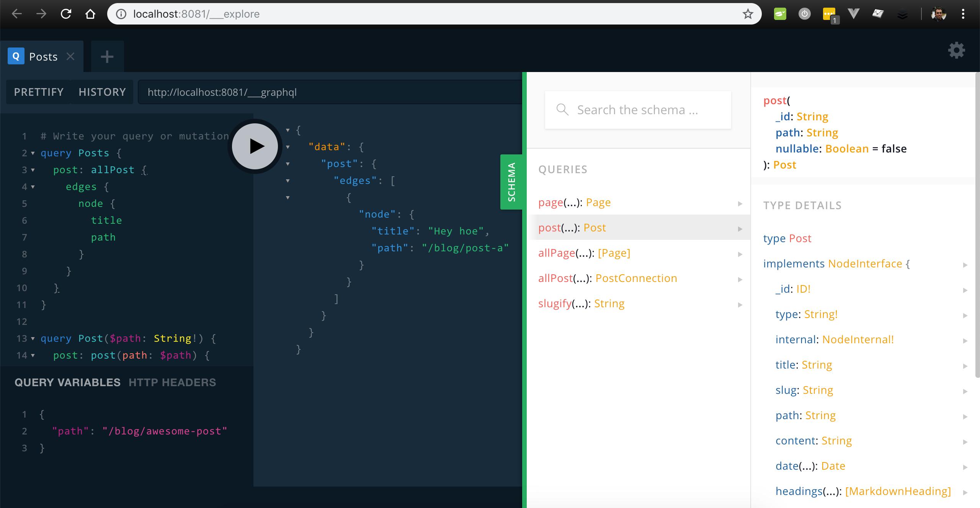Image resolution: width=980 pixels, height=508 pixels.
Task: Click the Post return type link
Action: click(x=784, y=165)
